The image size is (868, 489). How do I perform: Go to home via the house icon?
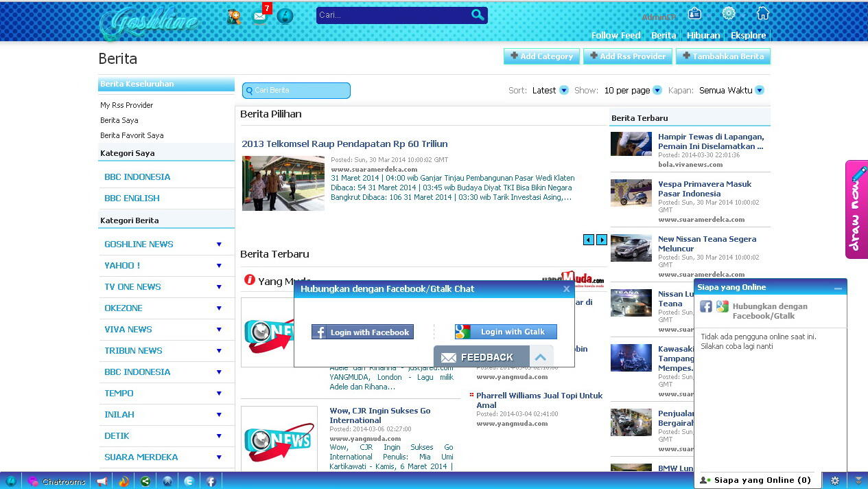[x=762, y=13]
